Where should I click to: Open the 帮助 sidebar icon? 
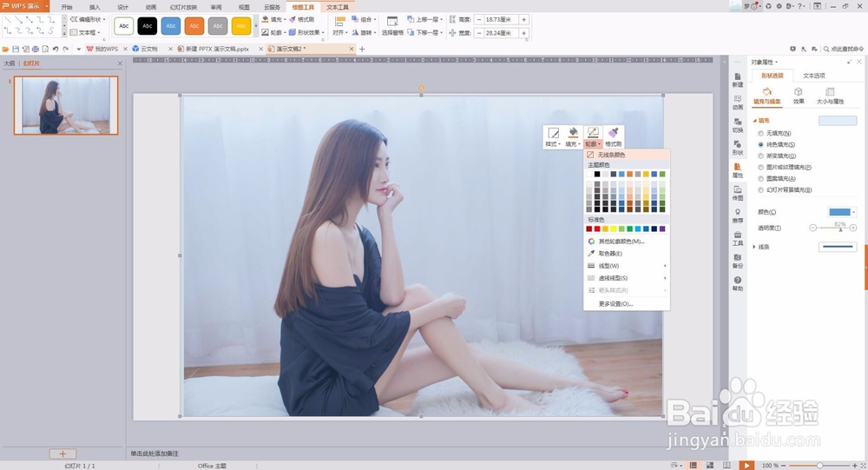click(737, 284)
